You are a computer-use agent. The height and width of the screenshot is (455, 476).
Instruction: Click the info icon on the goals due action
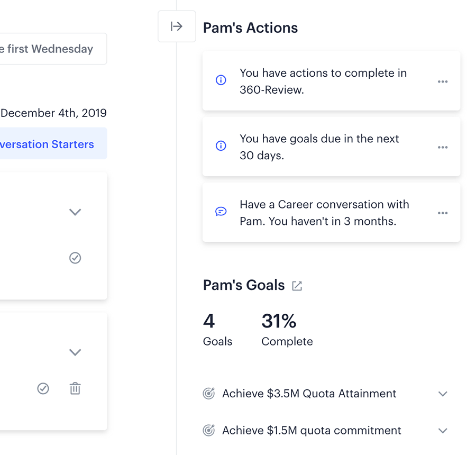point(221,146)
